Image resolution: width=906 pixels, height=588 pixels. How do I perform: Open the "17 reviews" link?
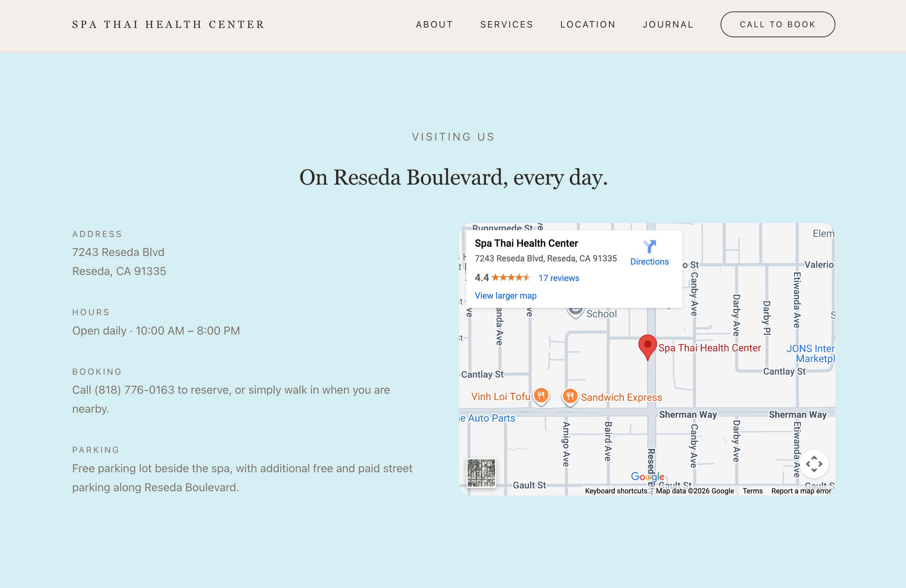point(558,278)
